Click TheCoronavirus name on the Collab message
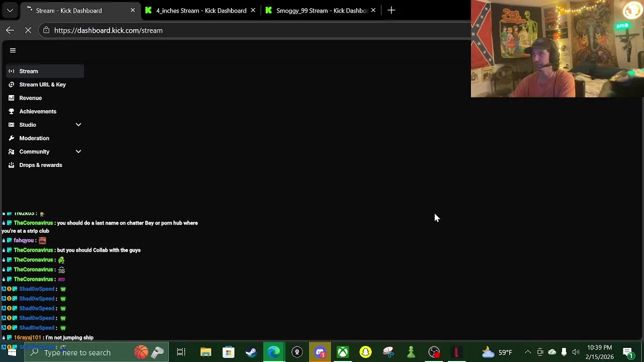The image size is (644, 362). [33, 250]
